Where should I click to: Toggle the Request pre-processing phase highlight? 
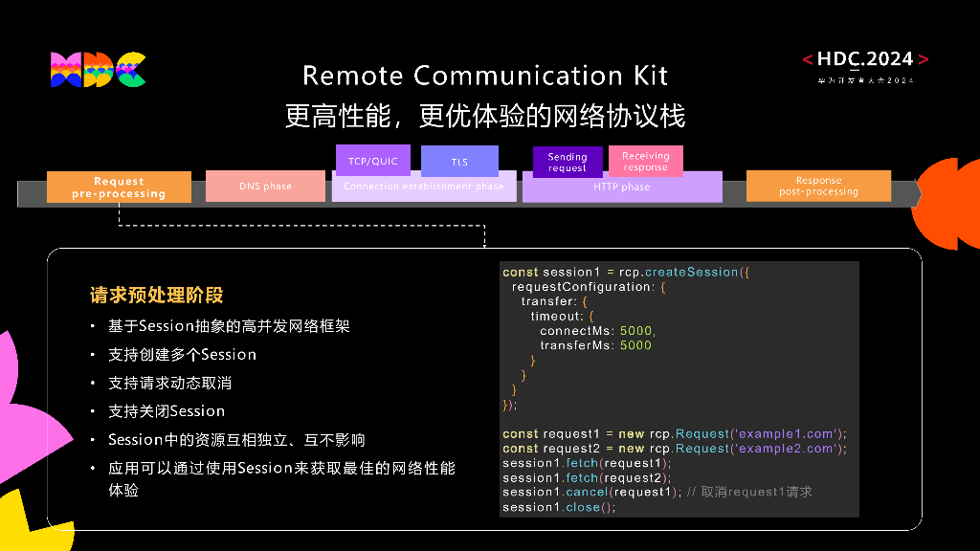pyautogui.click(x=120, y=186)
